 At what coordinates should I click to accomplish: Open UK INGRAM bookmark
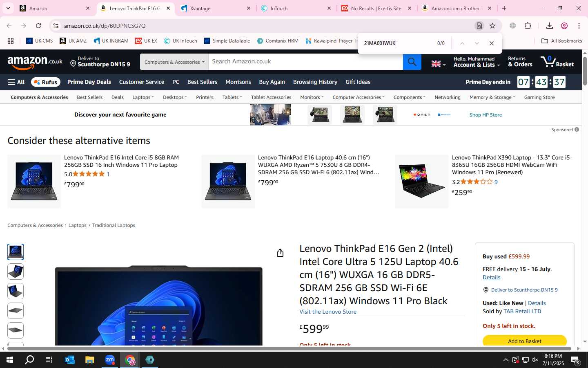[x=111, y=41]
